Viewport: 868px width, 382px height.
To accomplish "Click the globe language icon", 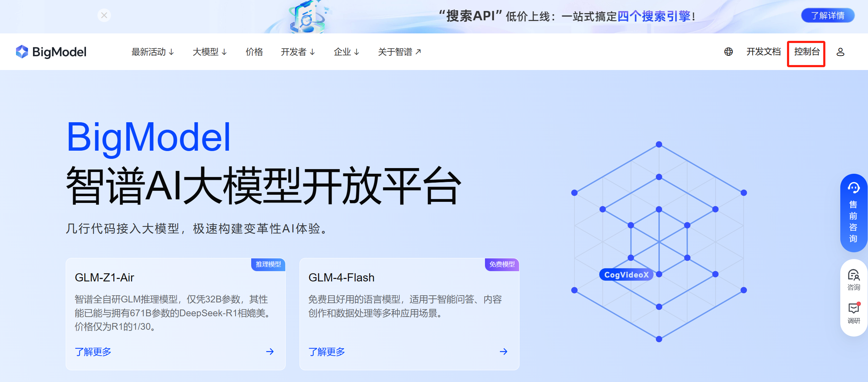I will [x=728, y=52].
